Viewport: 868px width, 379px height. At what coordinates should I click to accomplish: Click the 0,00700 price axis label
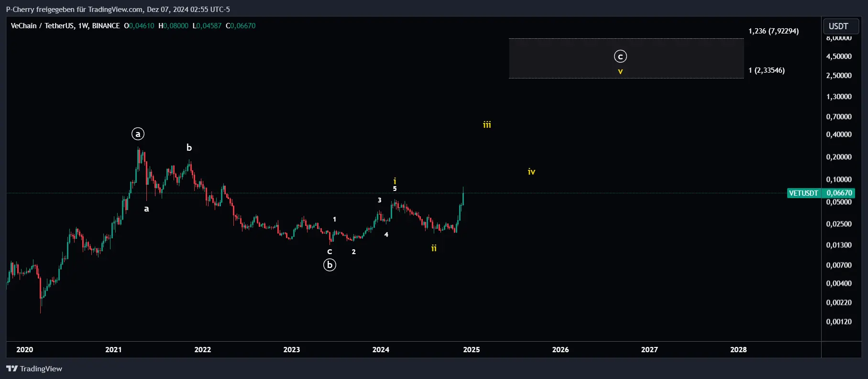click(x=839, y=265)
